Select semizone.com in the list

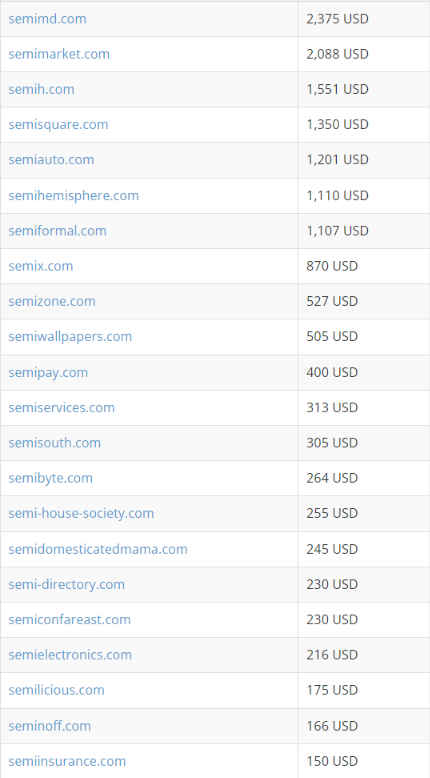click(52, 301)
